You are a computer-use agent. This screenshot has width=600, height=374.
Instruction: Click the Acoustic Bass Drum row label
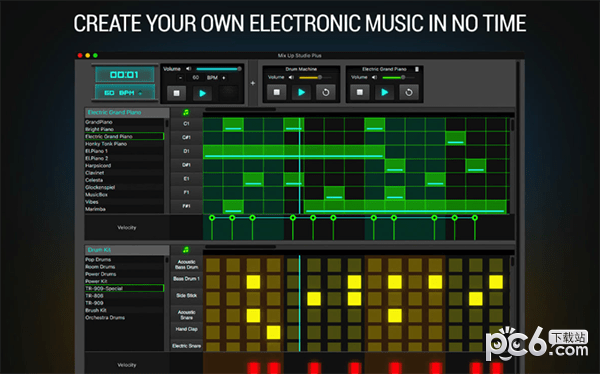(x=186, y=265)
